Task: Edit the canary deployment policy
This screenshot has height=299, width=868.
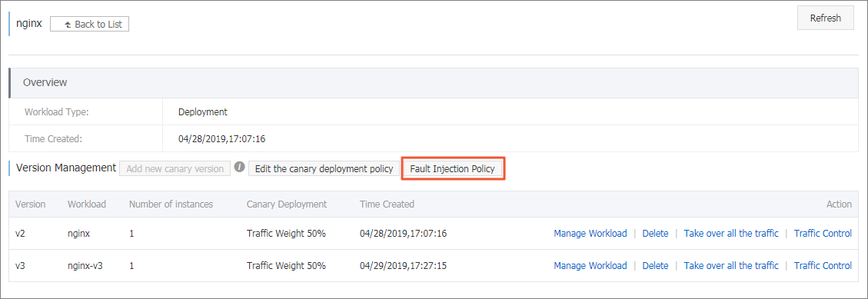Action: (x=324, y=169)
